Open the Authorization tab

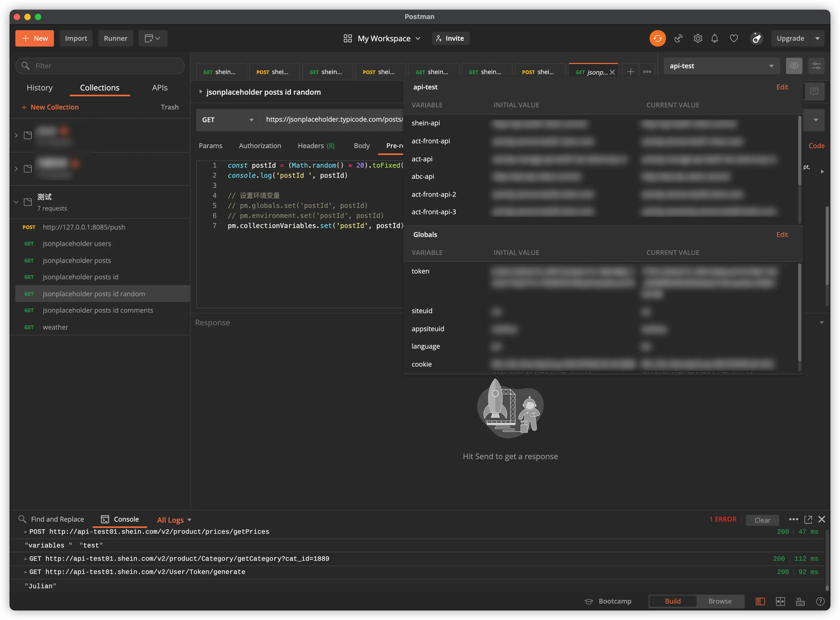click(x=260, y=146)
